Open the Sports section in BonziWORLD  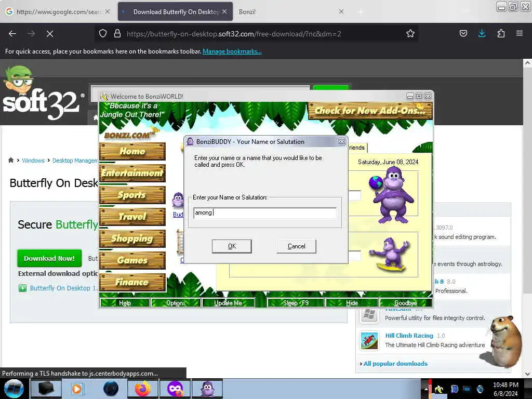(132, 195)
